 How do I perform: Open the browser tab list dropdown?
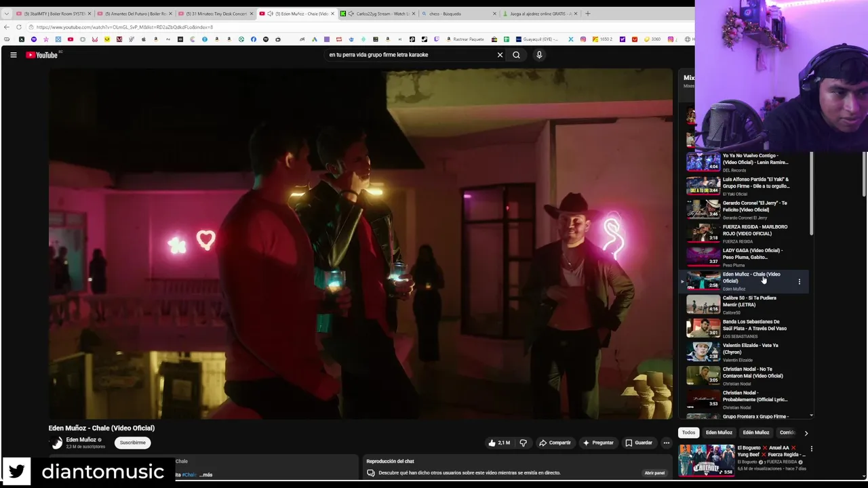6,14
